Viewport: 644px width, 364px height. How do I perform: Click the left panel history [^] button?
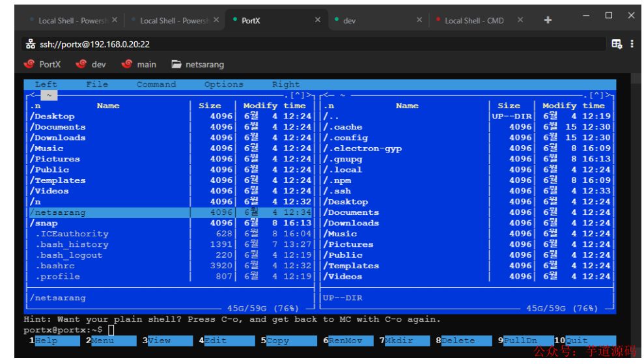pos(298,95)
